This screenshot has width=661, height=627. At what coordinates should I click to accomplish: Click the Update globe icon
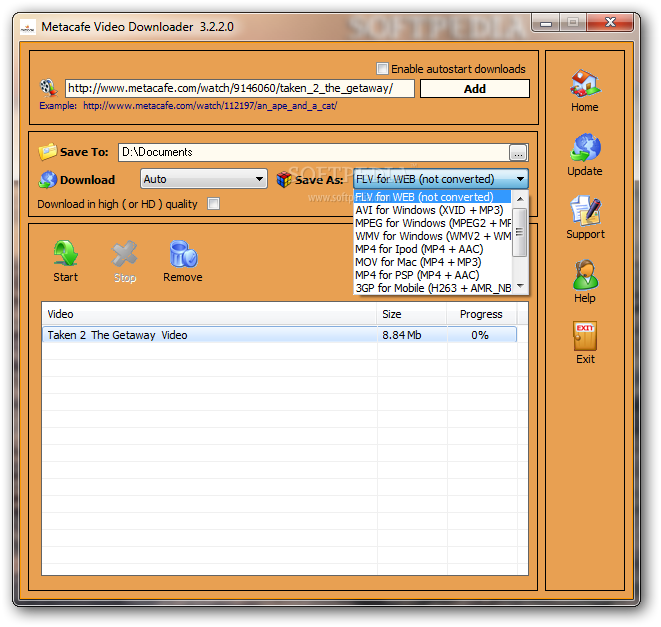(x=585, y=148)
